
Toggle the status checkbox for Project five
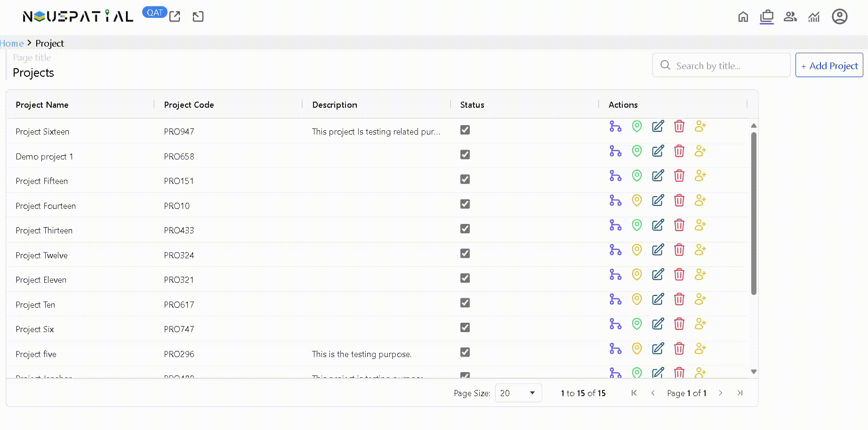point(465,352)
